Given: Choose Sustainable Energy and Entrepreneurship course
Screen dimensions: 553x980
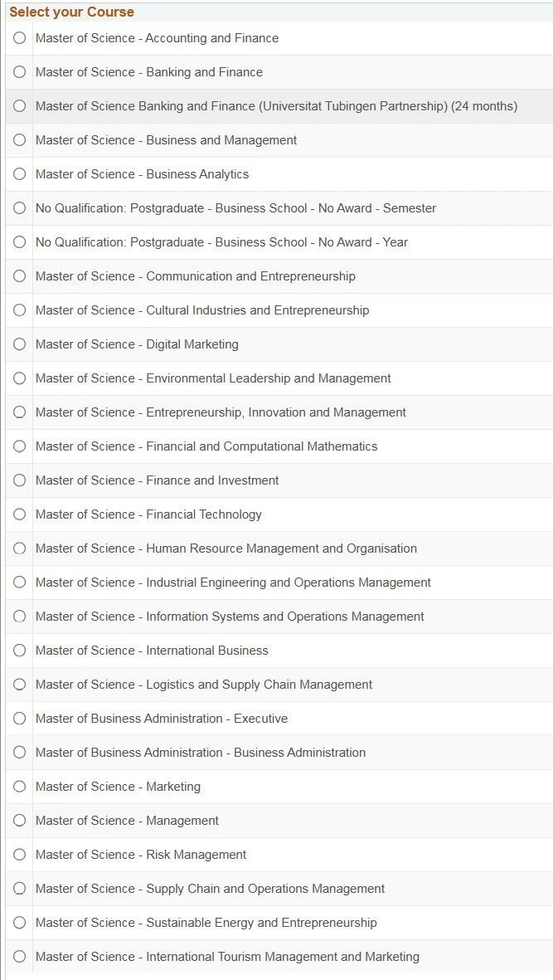Looking at the screenshot, I should tap(19, 923).
